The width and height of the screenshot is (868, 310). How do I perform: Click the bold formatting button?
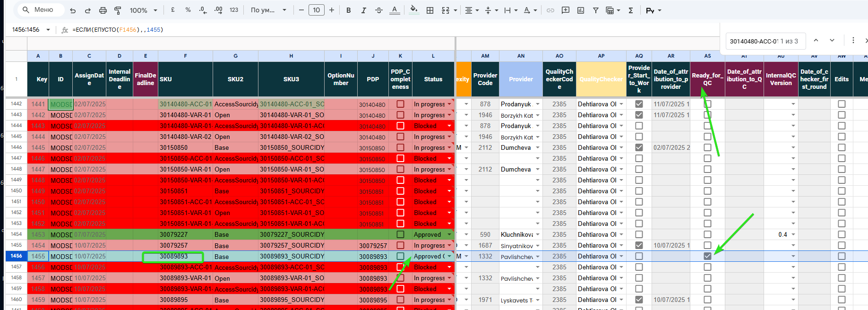[x=348, y=10]
